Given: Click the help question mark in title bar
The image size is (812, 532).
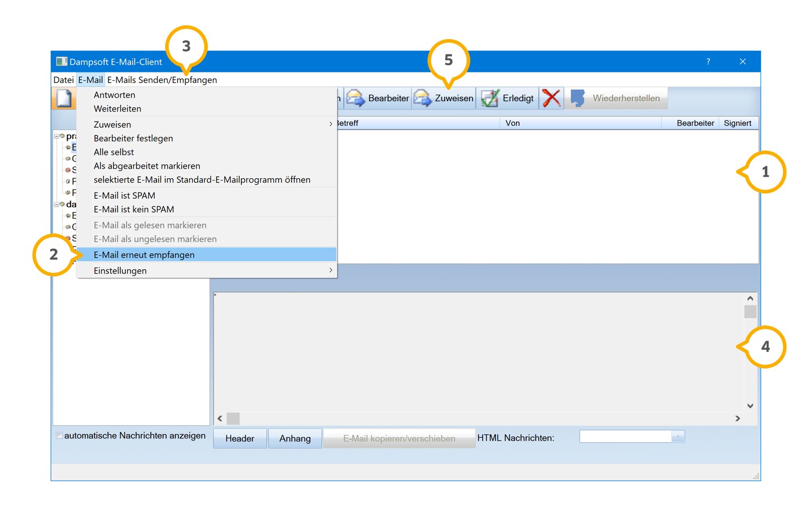Looking at the screenshot, I should coord(708,61).
